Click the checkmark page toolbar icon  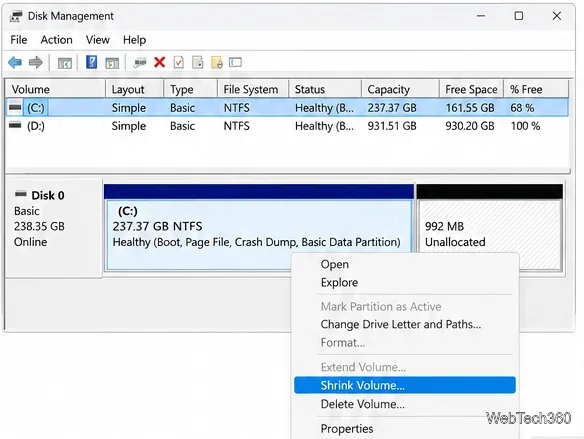pyautogui.click(x=179, y=62)
